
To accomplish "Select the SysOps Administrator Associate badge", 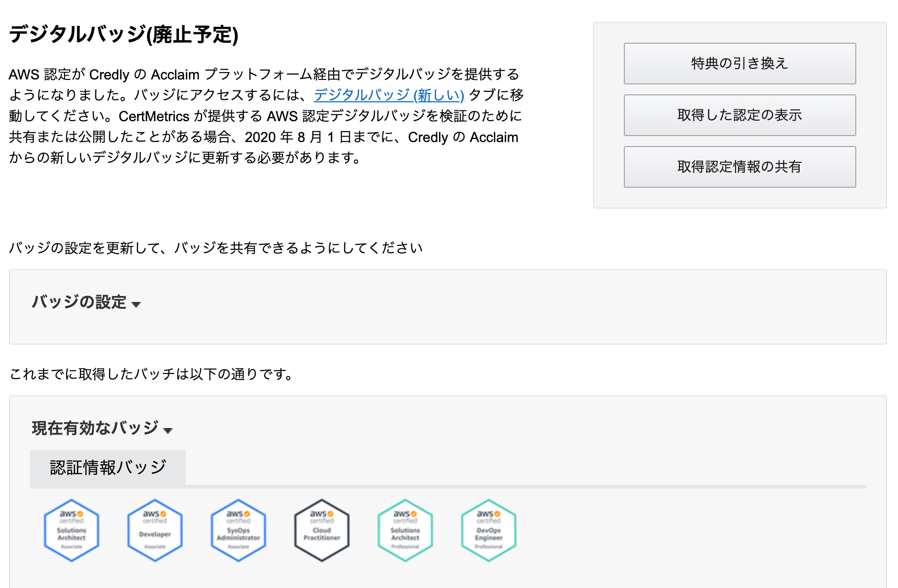I will coord(238,530).
